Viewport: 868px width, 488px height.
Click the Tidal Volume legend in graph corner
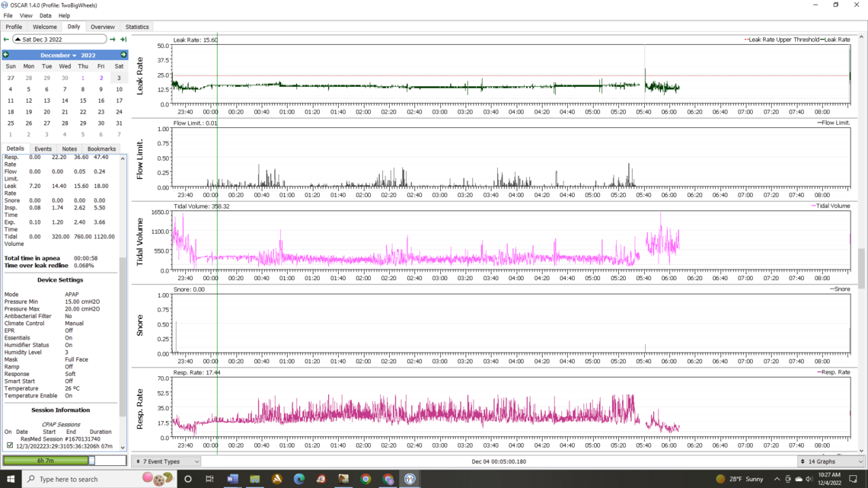831,206
